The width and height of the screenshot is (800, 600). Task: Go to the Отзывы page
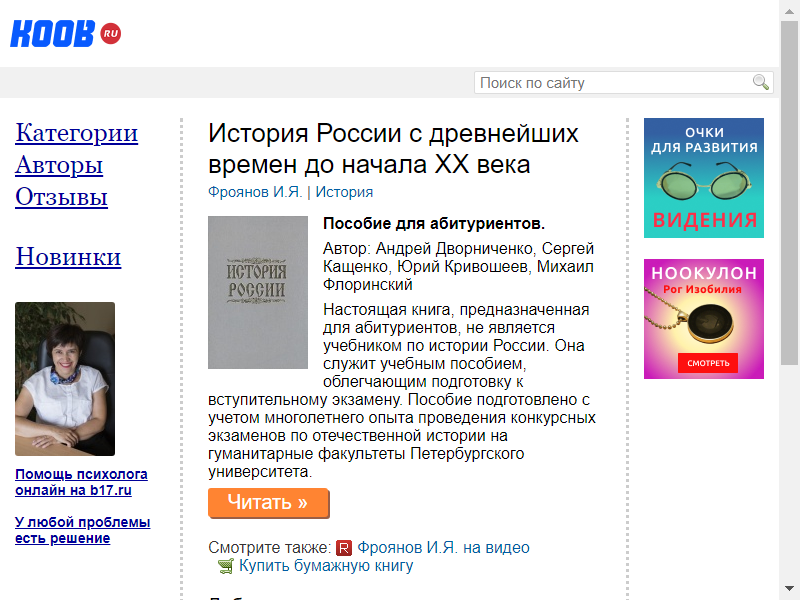click(61, 196)
